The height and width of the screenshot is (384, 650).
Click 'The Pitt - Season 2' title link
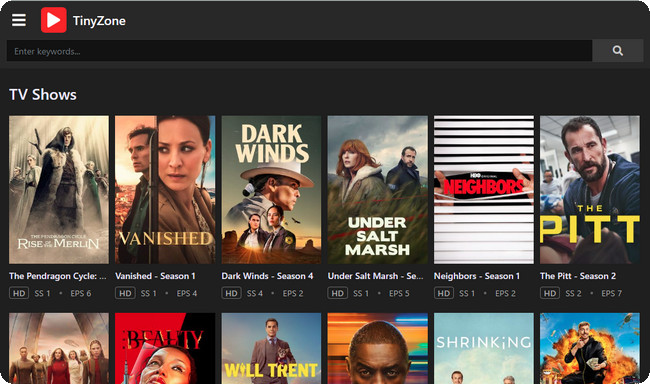coord(578,276)
